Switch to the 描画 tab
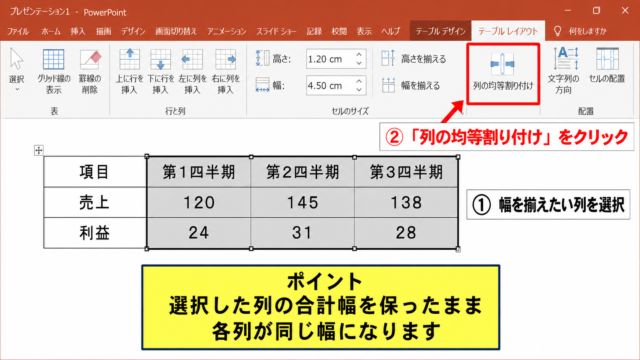640x360 pixels. (x=103, y=31)
